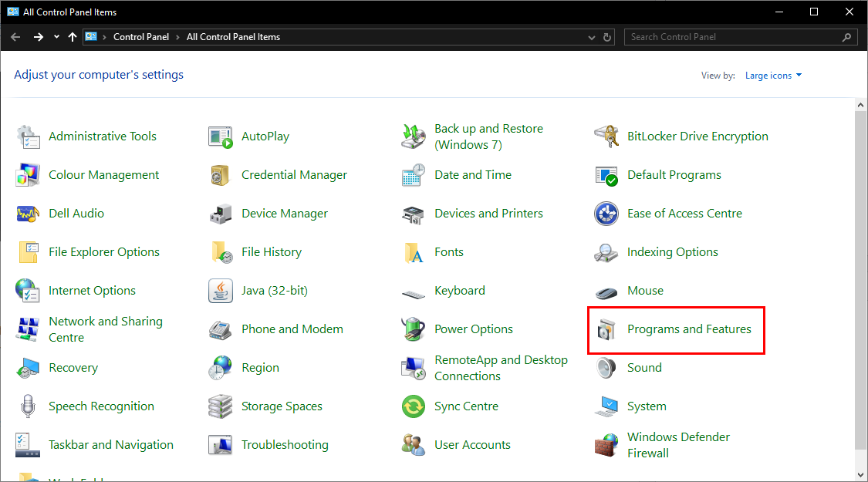The image size is (868, 482).
Task: Click the Speech Recognition microphone icon
Action: pyautogui.click(x=28, y=406)
